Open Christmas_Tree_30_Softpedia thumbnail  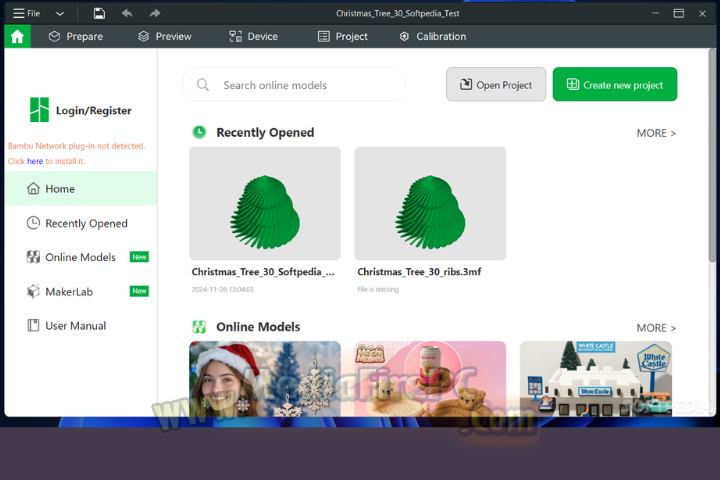[265, 203]
